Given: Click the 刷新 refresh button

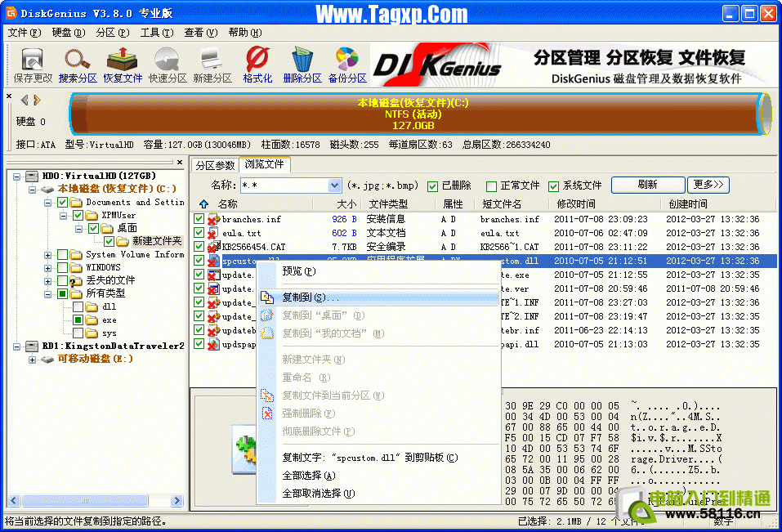Looking at the screenshot, I should (648, 185).
